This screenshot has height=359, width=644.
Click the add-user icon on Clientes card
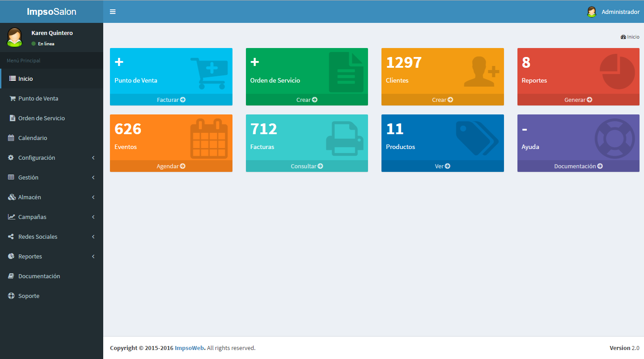point(481,72)
